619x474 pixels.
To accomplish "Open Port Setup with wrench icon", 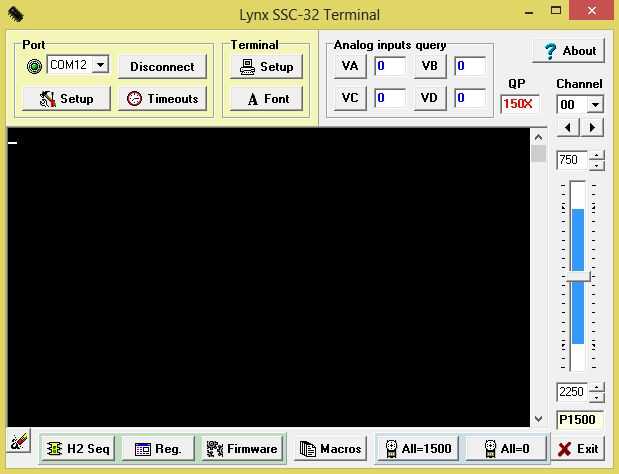I will pos(66,98).
